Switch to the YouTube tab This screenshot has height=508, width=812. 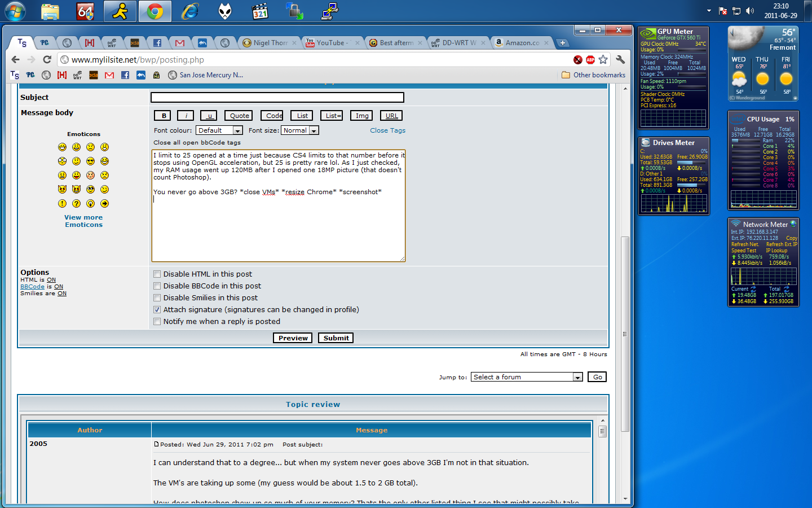(x=332, y=43)
